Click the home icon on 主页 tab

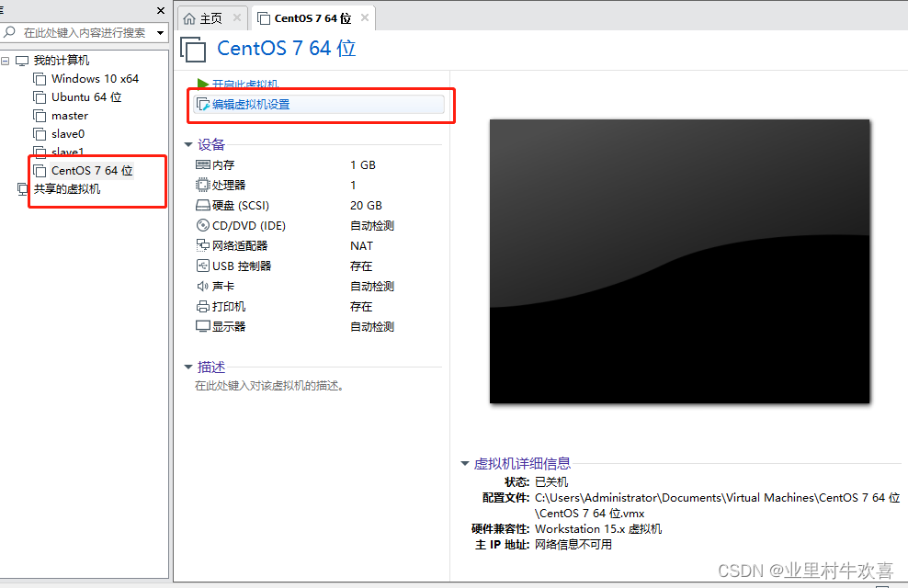pos(189,18)
